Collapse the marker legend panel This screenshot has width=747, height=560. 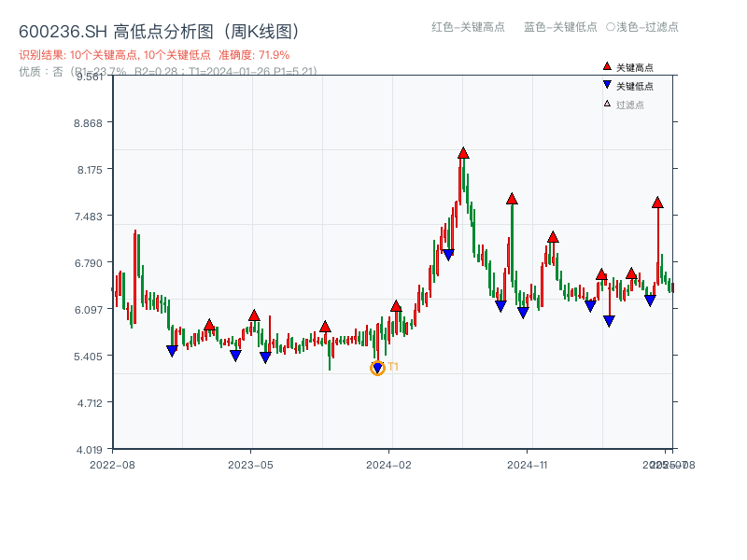tap(635, 84)
